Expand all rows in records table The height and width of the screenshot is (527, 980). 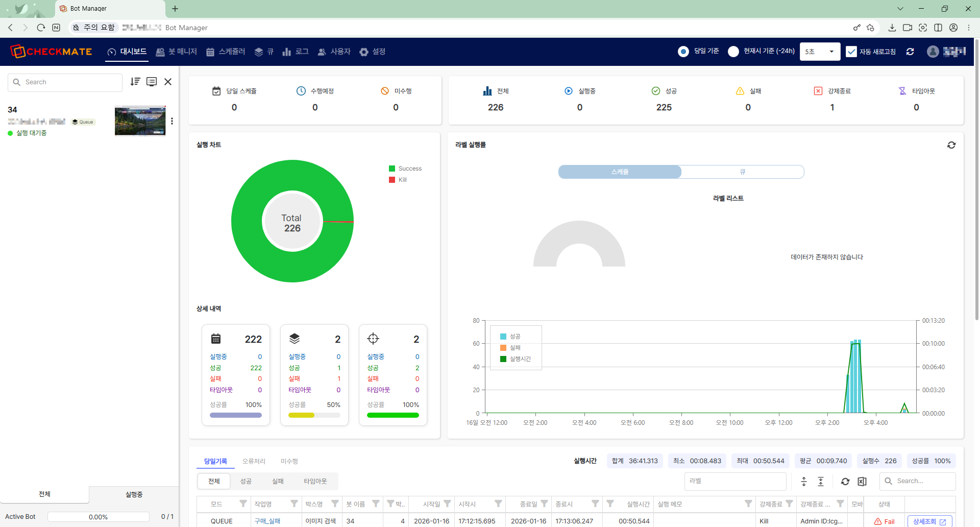click(804, 481)
